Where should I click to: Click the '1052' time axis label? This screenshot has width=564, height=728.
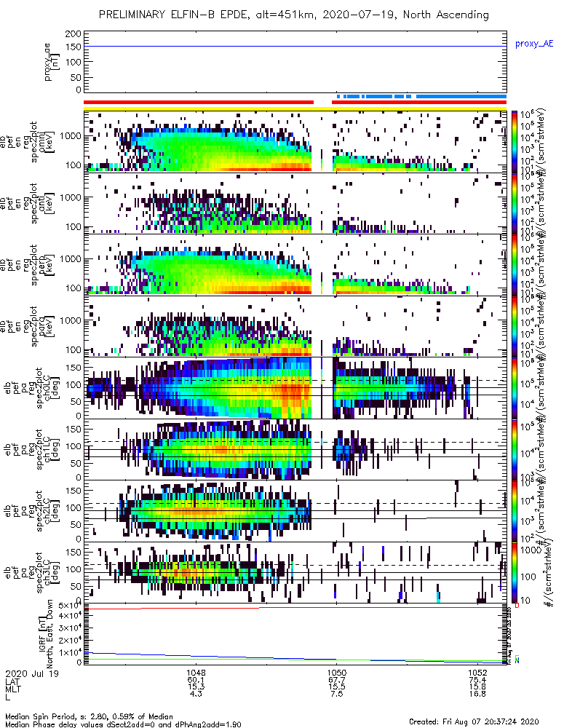point(477,673)
